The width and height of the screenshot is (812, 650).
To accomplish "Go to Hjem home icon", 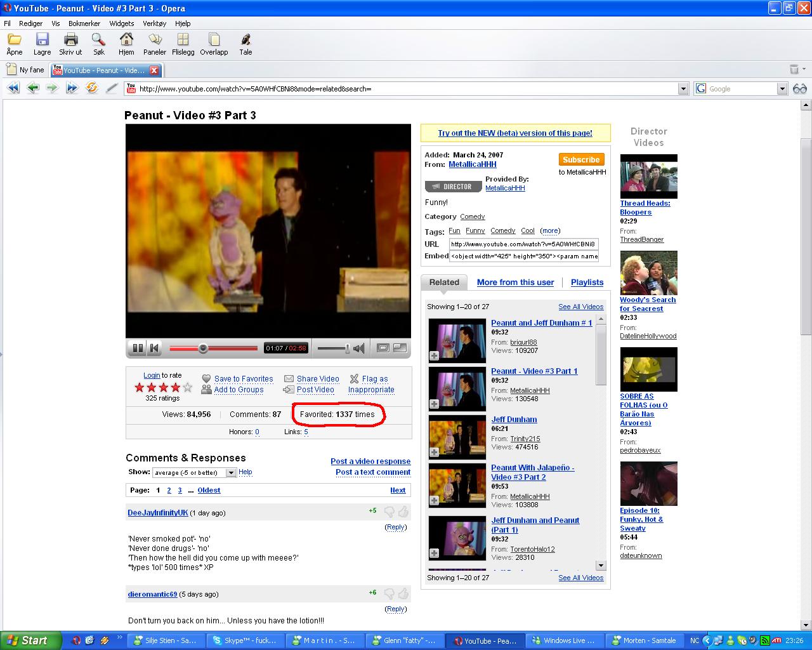I will (x=126, y=39).
